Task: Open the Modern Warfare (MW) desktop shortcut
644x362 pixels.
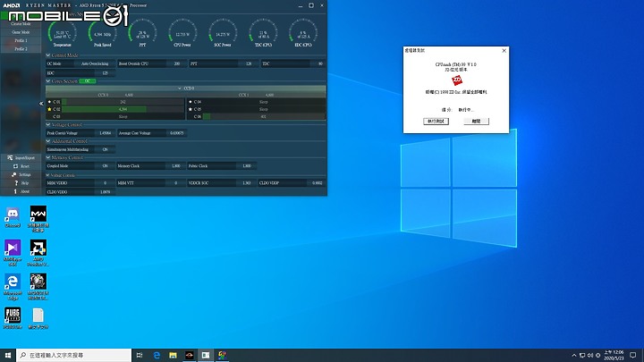Action: click(x=38, y=218)
